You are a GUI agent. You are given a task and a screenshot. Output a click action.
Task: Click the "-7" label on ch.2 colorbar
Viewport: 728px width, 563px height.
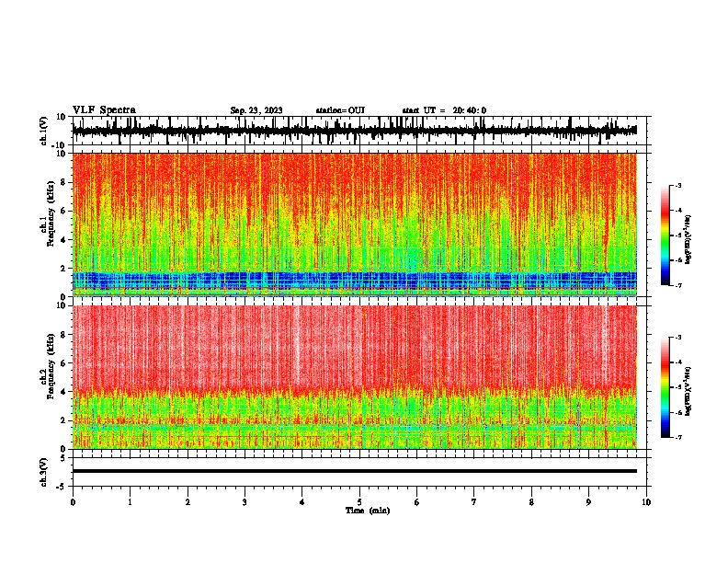click(678, 437)
